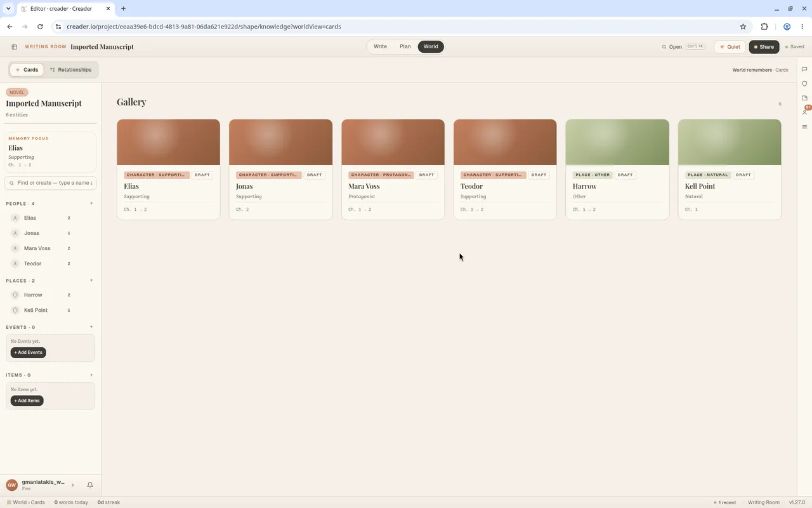Click the Share button
Image resolution: width=812 pixels, height=508 pixels.
point(764,47)
